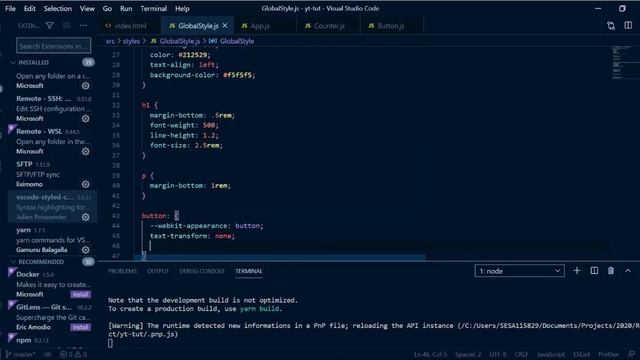Select the Docker extension entry

(x=52, y=284)
